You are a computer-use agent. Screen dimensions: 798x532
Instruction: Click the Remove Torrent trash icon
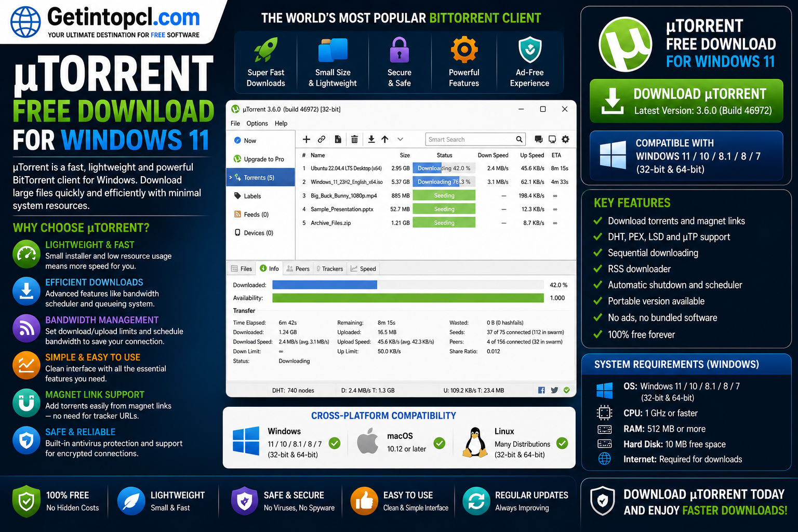(x=354, y=139)
